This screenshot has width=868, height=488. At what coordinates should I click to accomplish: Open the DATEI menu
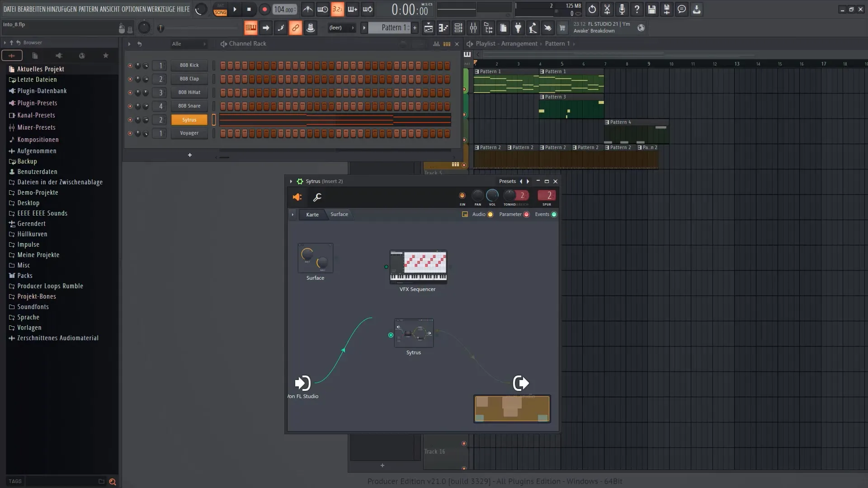[x=9, y=9]
